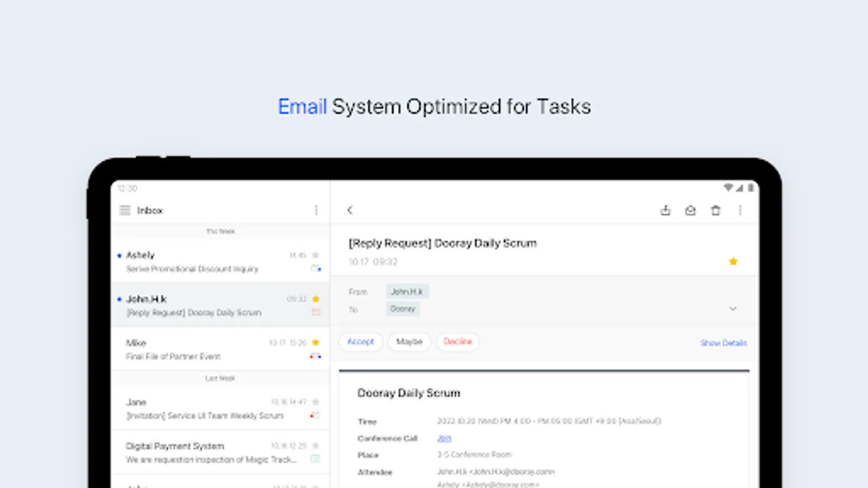
Task: Click the mail-type icon on Mike's row
Action: coord(316,356)
